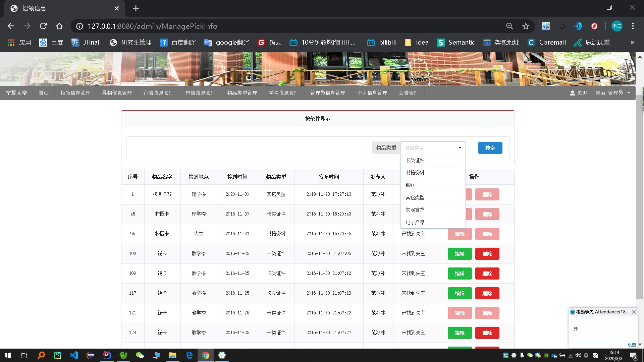Open Chrome's three-dot menu
644x362 pixels.
633,26
